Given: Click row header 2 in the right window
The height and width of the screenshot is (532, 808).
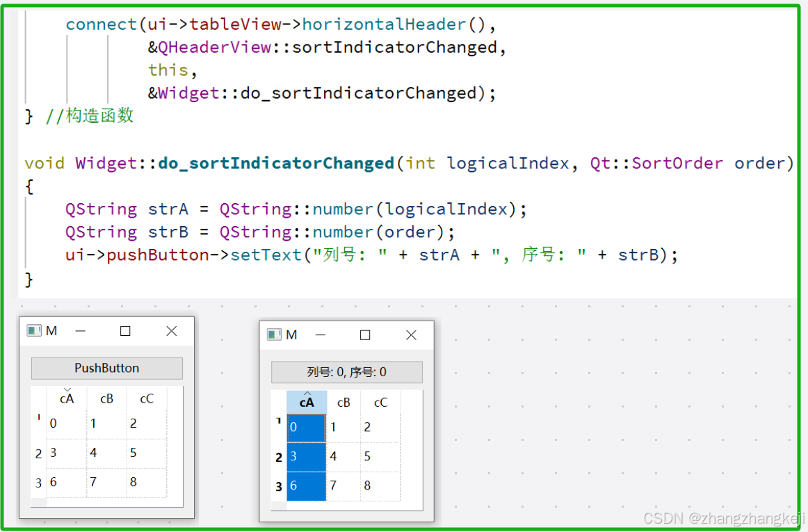Looking at the screenshot, I should point(279,458).
